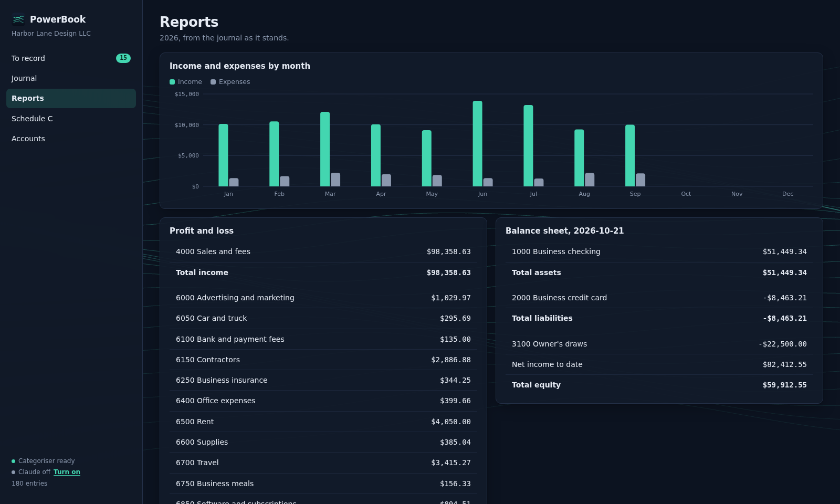
Task: Select Reports in the sidebar
Action: click(x=71, y=98)
